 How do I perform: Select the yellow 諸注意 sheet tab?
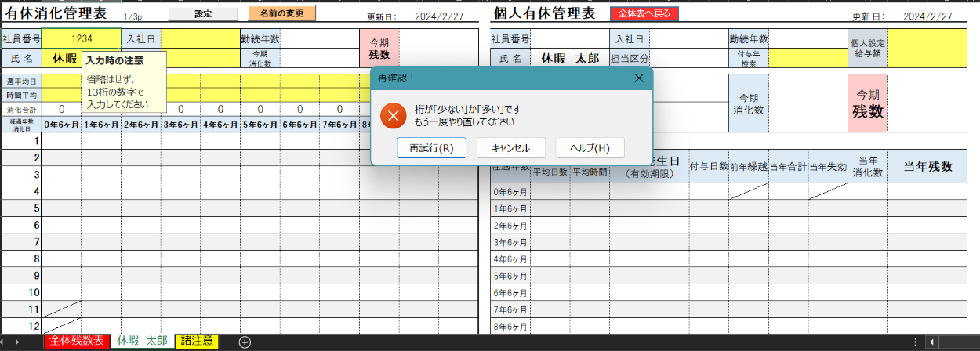(x=197, y=341)
